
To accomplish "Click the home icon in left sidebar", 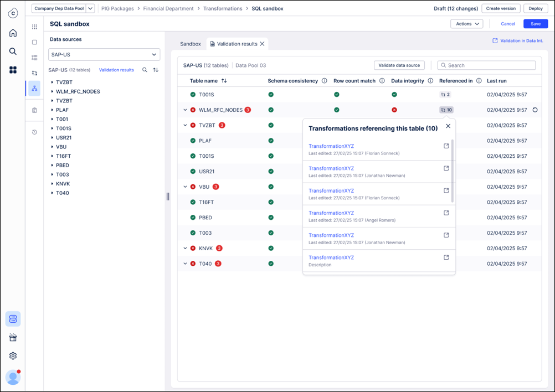I will pos(13,33).
